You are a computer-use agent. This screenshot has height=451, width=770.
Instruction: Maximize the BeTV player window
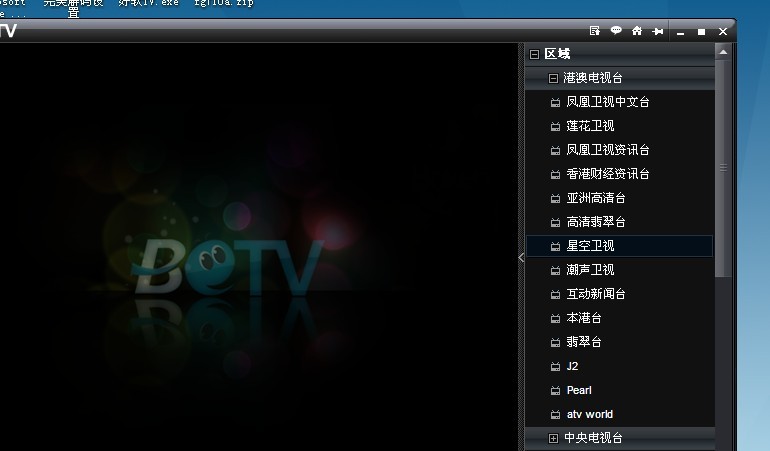point(701,32)
